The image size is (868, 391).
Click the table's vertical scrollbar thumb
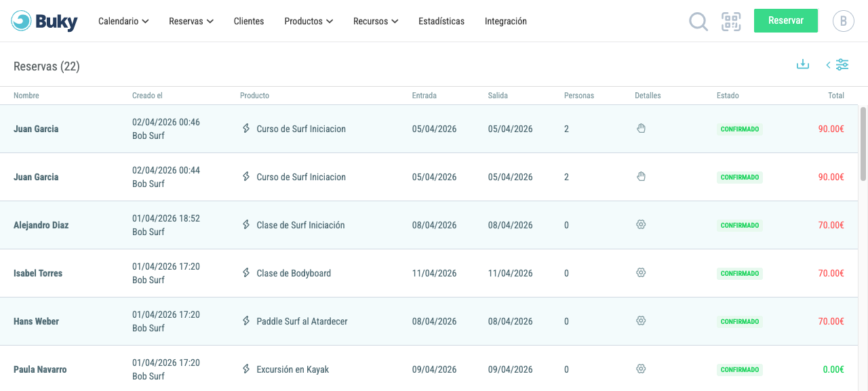(863, 143)
